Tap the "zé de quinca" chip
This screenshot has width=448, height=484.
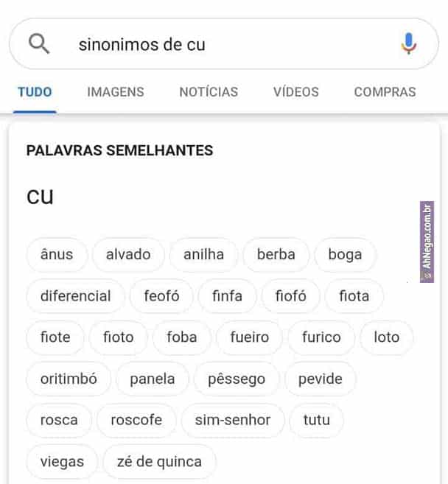click(159, 462)
